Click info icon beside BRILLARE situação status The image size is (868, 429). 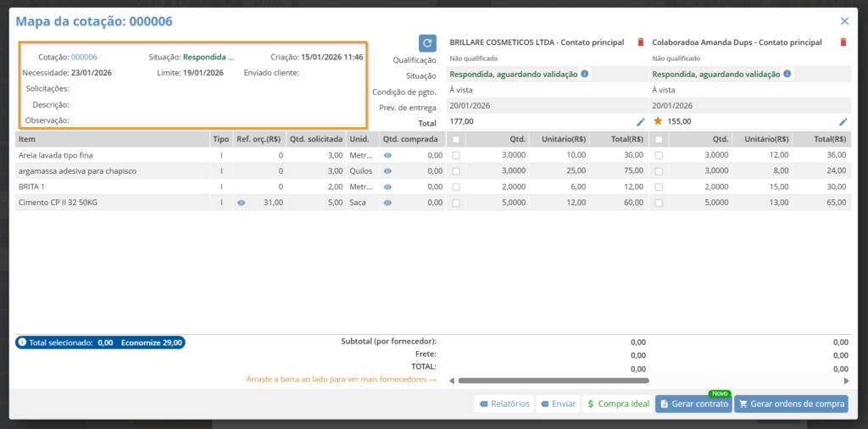coord(585,75)
